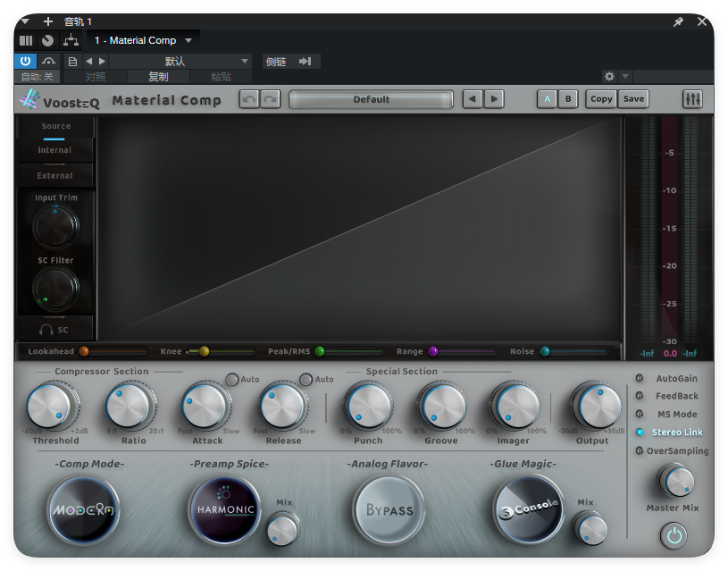This screenshot has width=728, height=571.
Task: Click the Noise slider handle
Action: (x=545, y=351)
